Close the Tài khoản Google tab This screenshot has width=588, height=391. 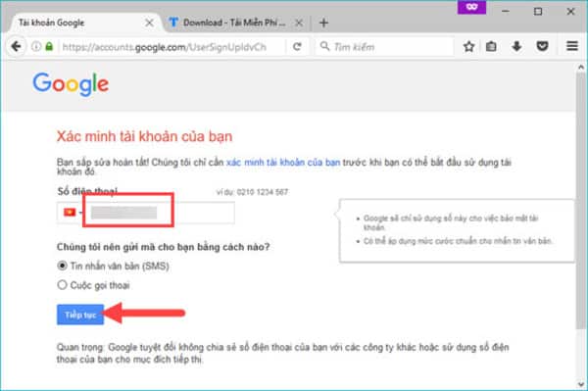pyautogui.click(x=149, y=23)
